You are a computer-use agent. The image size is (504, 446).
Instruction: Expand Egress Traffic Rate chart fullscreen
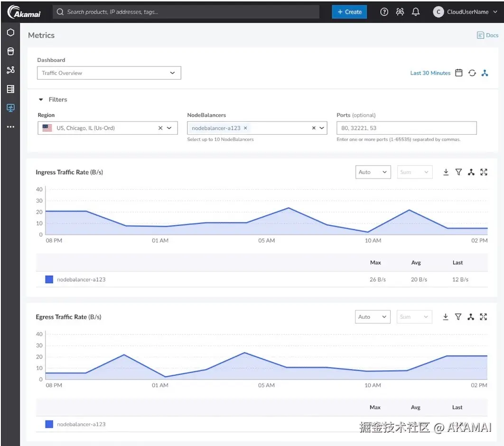pyautogui.click(x=483, y=317)
